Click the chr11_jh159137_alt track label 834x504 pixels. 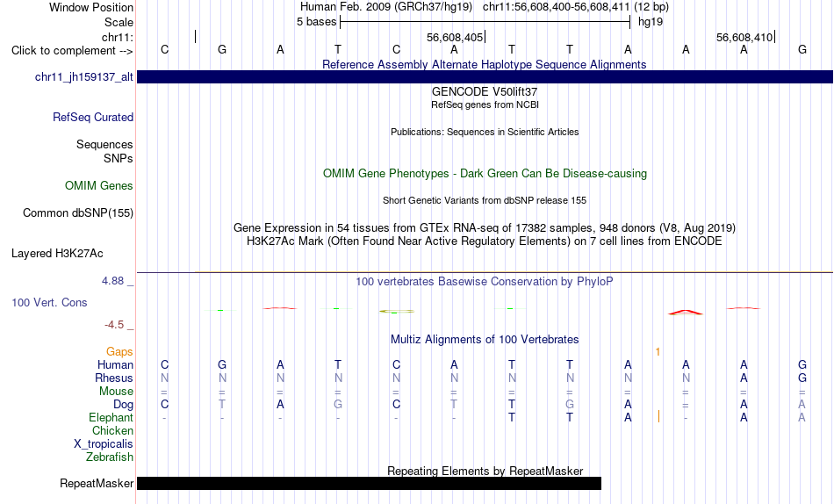coord(84,76)
